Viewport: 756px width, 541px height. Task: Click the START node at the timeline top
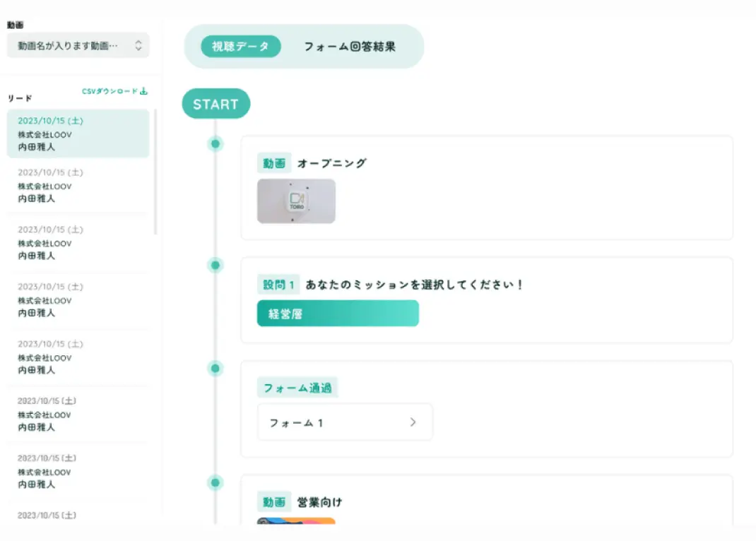(215, 104)
